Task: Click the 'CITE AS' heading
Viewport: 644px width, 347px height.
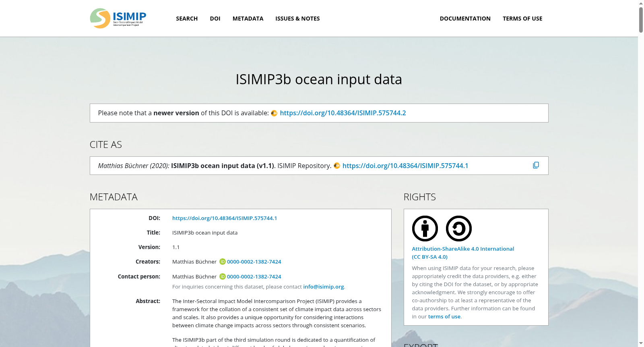Action: click(x=106, y=145)
